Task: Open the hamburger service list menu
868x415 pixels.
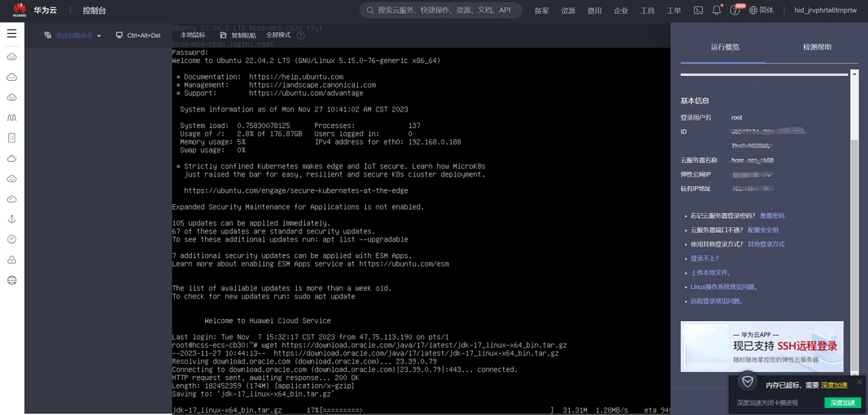Action: point(12,33)
